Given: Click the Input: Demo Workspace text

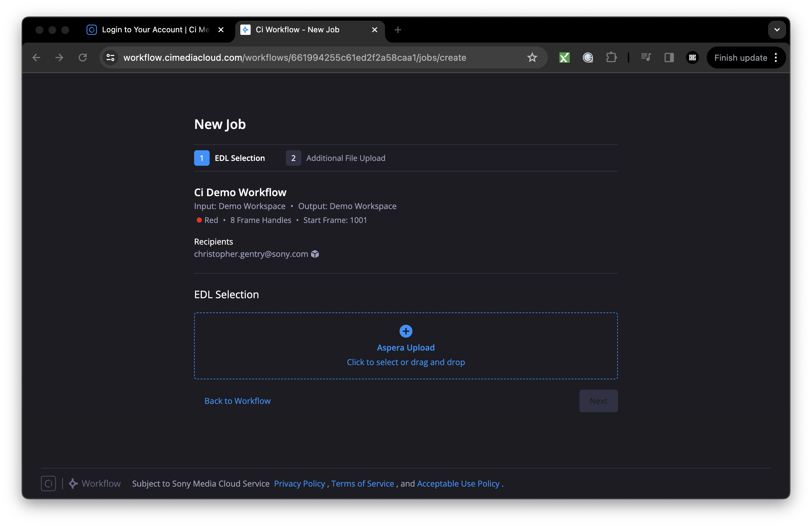Looking at the screenshot, I should [x=240, y=206].
